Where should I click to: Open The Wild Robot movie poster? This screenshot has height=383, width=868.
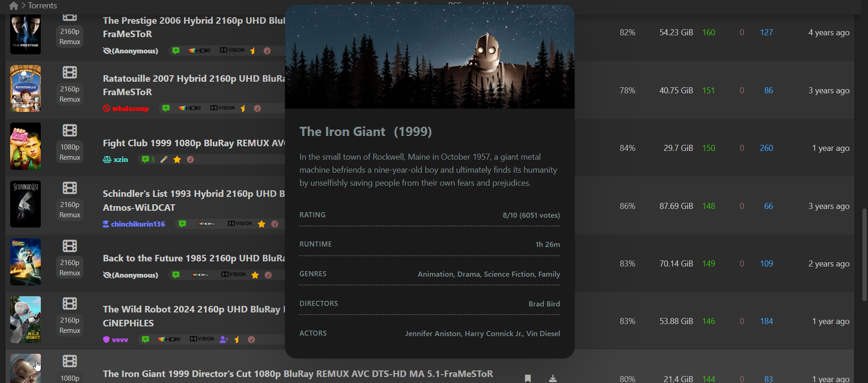pyautogui.click(x=26, y=320)
